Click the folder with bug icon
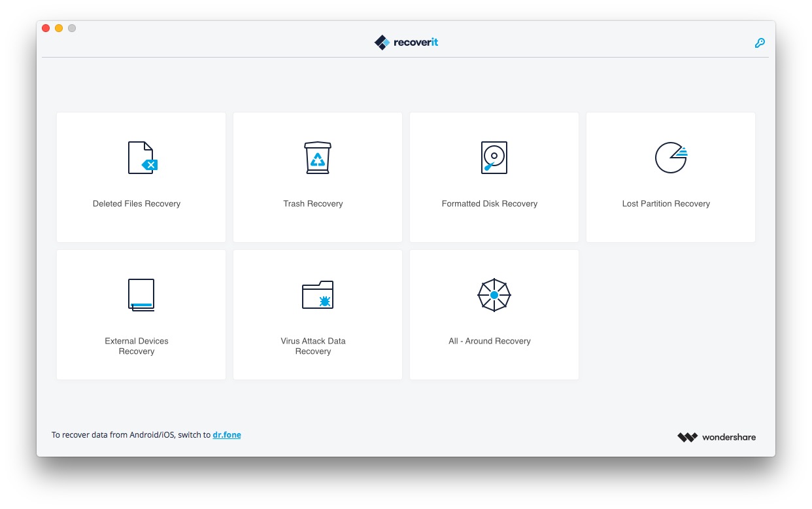812x509 pixels. 318,295
